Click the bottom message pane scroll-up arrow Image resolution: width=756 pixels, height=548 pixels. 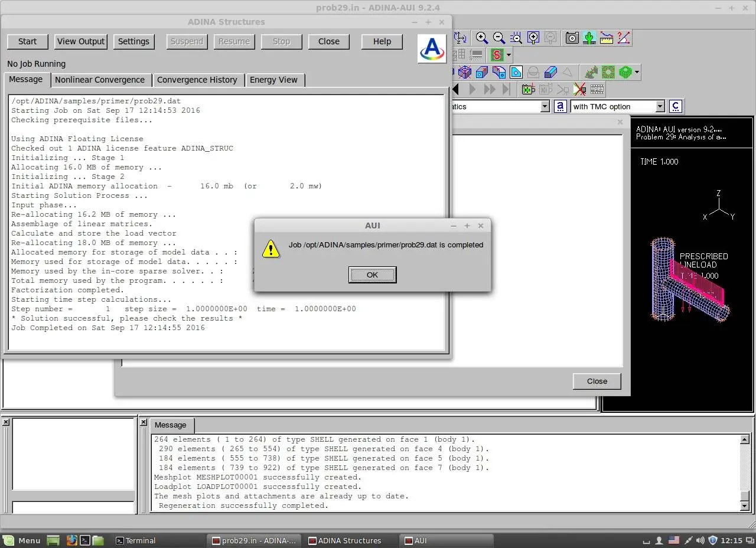(745, 439)
